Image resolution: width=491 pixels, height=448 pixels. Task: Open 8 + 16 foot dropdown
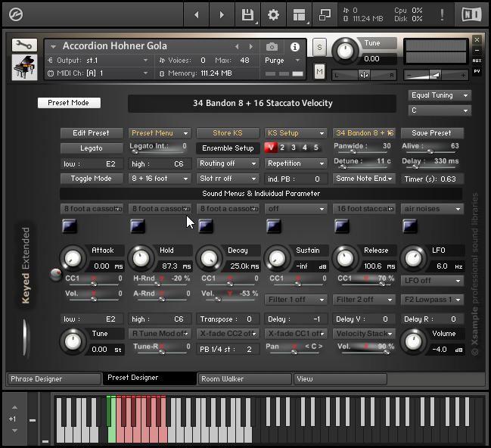160,179
